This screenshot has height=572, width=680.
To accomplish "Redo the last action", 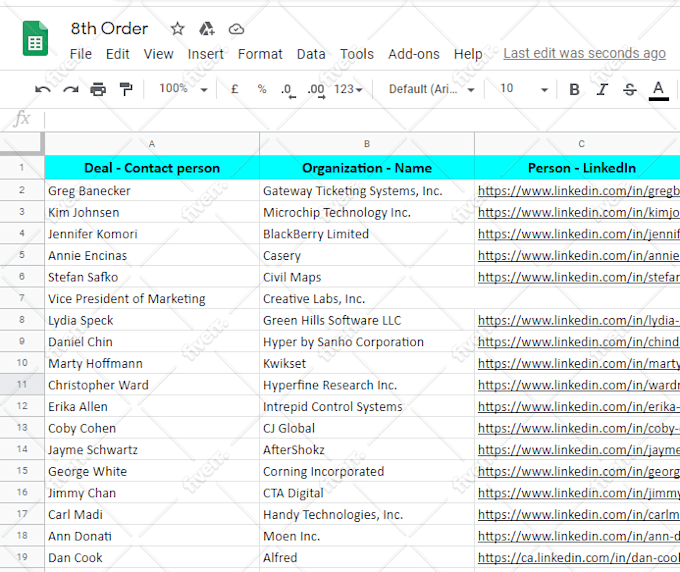I will [x=70, y=89].
